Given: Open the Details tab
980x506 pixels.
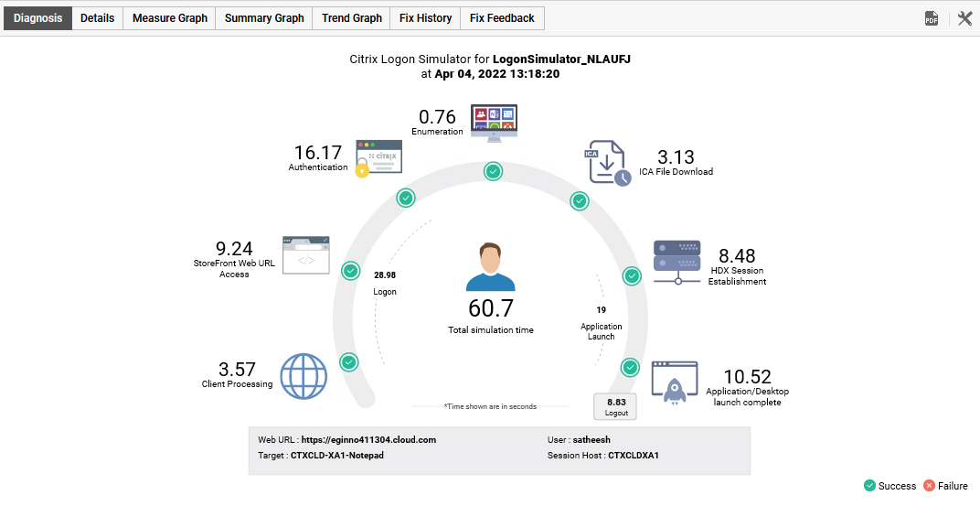Looking at the screenshot, I should pyautogui.click(x=98, y=18).
